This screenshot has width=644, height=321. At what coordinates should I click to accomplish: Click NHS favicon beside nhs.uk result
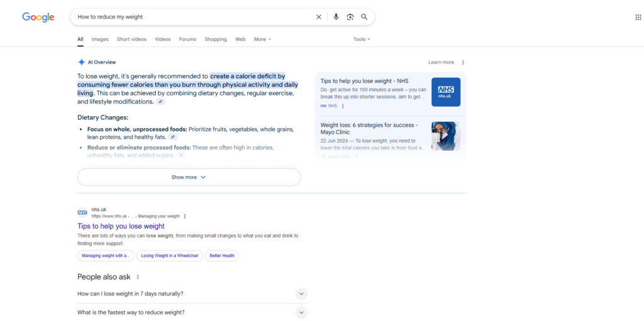[82, 212]
